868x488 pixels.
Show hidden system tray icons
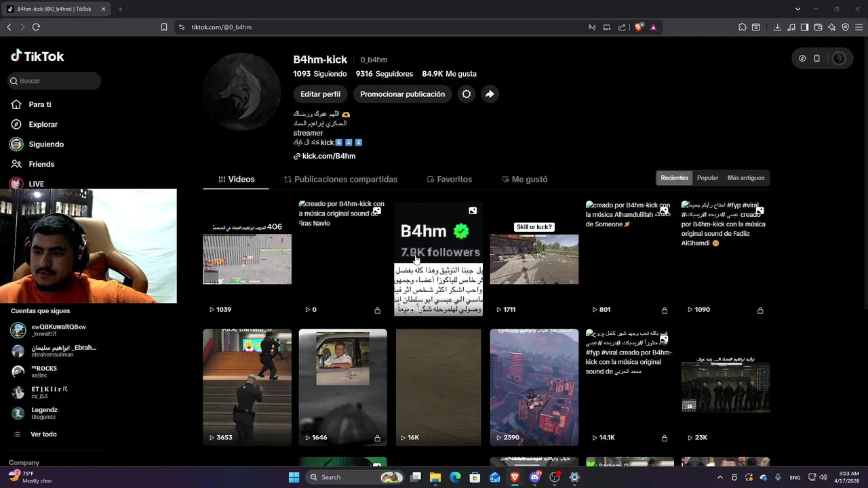(x=719, y=477)
